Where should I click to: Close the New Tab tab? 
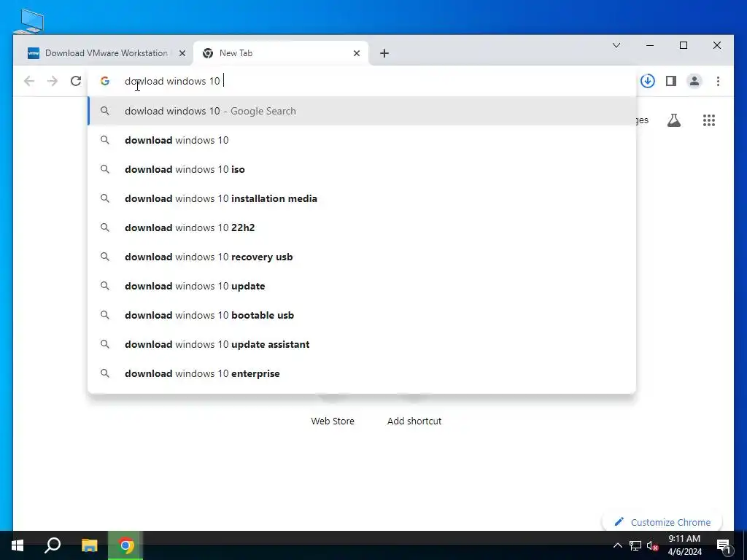tap(356, 53)
